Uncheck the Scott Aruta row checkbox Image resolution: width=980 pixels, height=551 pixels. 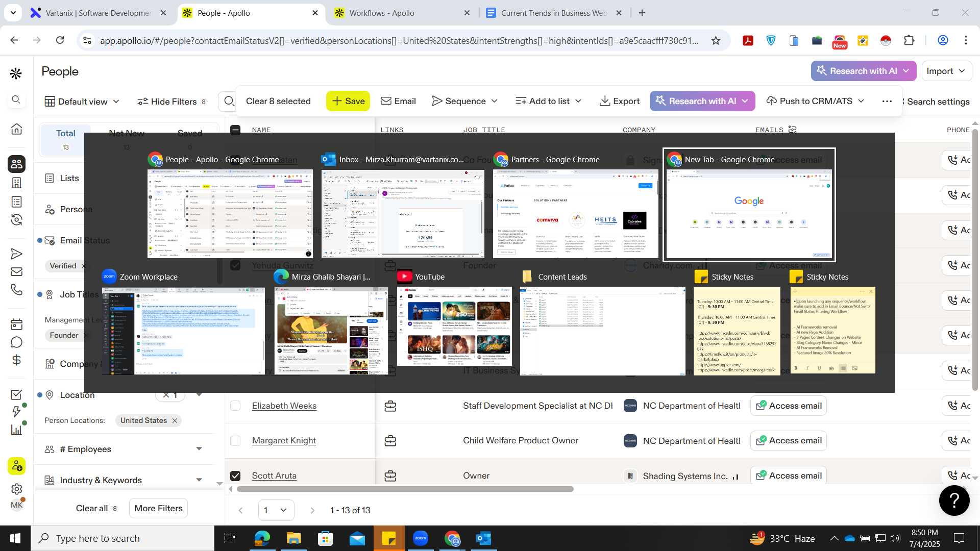click(x=235, y=475)
